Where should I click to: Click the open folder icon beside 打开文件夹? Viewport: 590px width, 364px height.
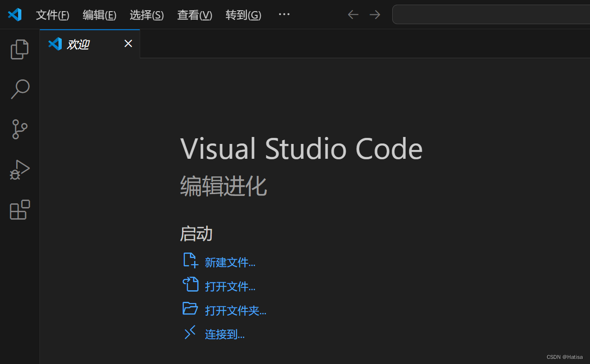pos(190,308)
